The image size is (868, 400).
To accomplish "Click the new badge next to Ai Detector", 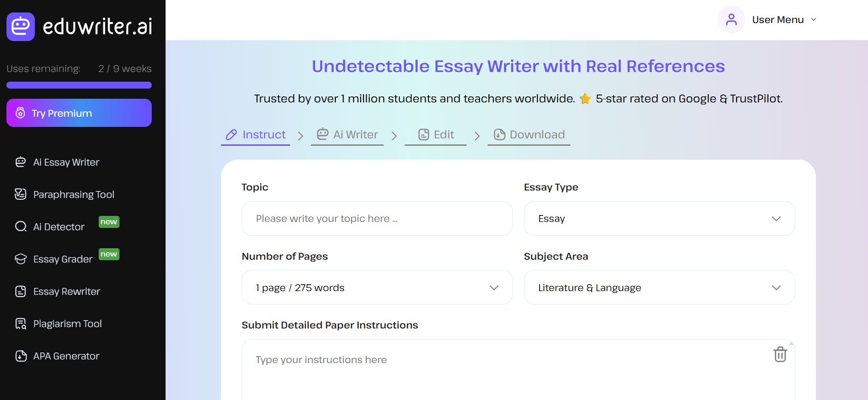I will pos(109,222).
